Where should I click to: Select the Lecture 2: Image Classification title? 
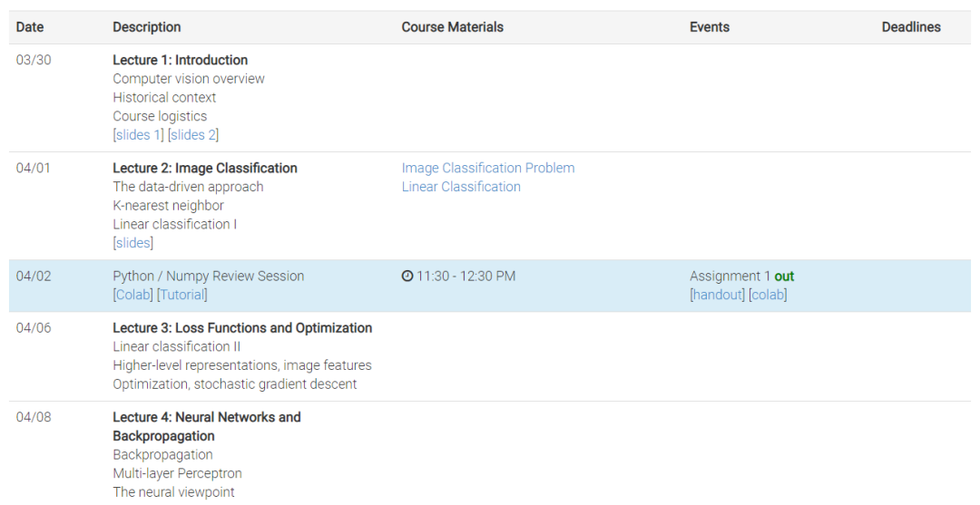[x=204, y=168]
